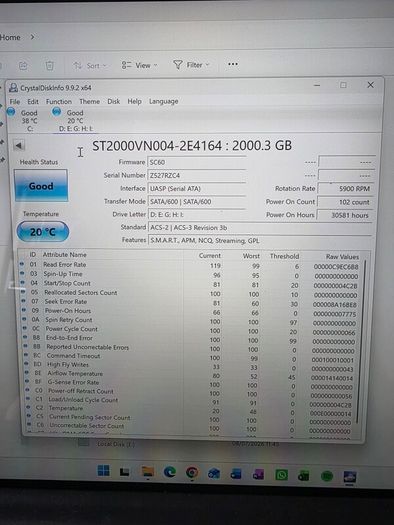Click the attribute list vertical scrollbar
This screenshot has width=394, height=525.
click(361, 342)
